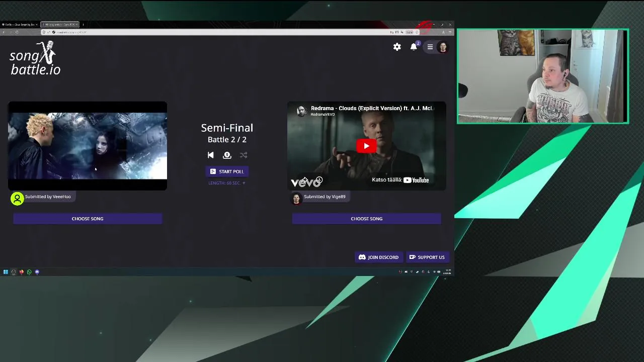The width and height of the screenshot is (644, 362).
Task: Click the shuffle icon
Action: [244, 155]
